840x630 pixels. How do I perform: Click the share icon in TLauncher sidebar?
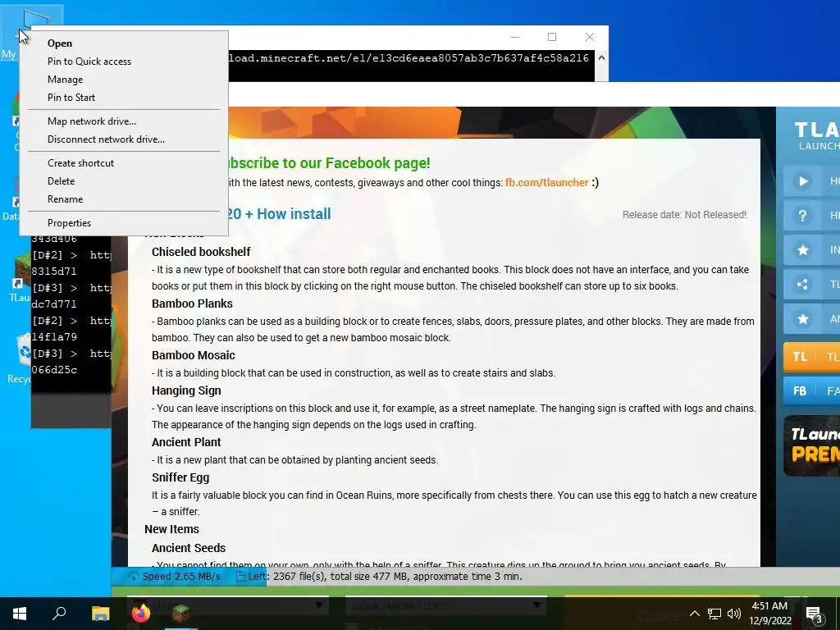802,285
